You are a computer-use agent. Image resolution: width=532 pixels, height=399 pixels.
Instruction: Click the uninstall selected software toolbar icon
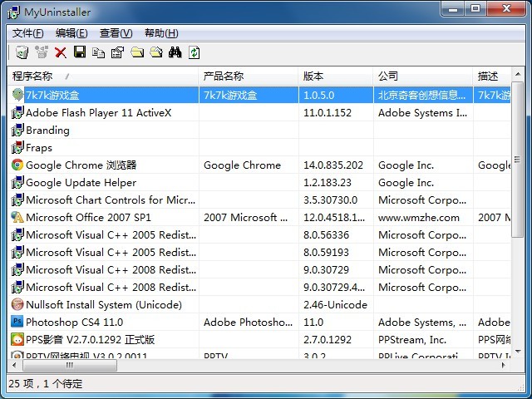(22, 52)
